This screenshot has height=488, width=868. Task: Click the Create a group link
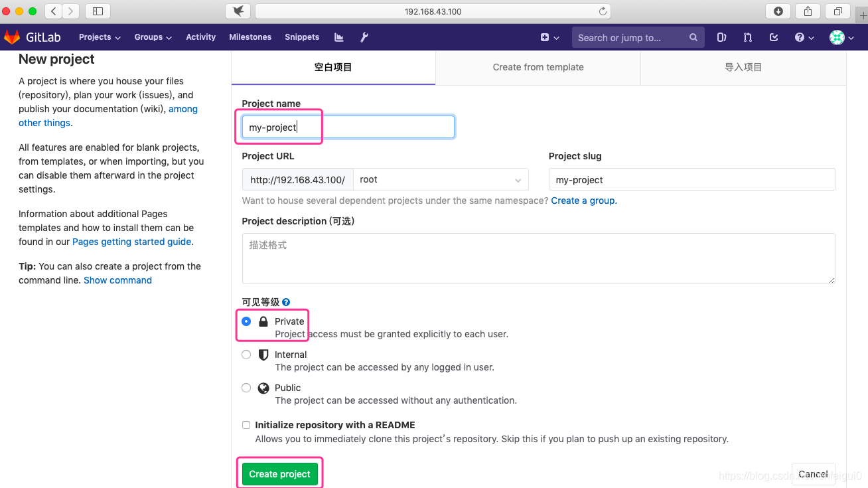pyautogui.click(x=584, y=201)
